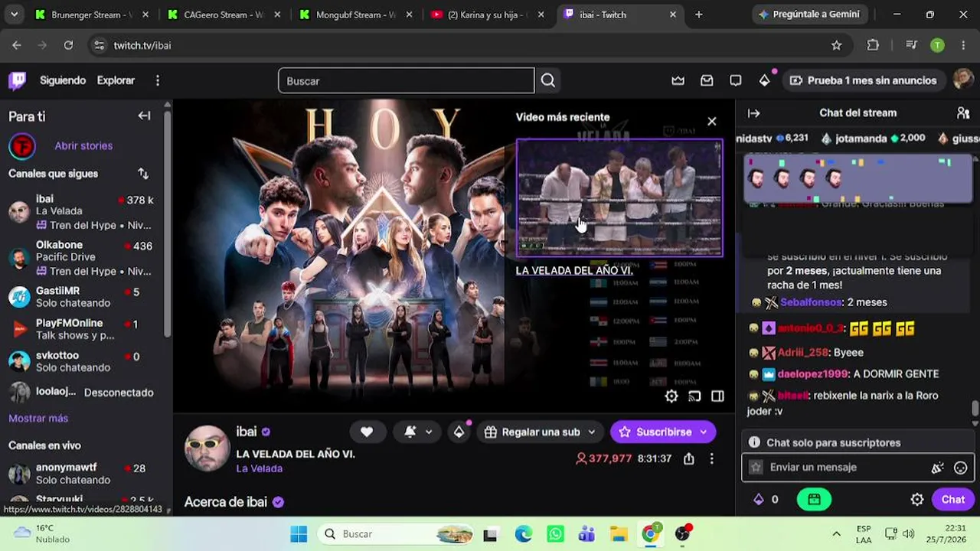Image resolution: width=980 pixels, height=551 pixels.
Task: Expand followed channels with Mostrar más
Action: click(38, 418)
